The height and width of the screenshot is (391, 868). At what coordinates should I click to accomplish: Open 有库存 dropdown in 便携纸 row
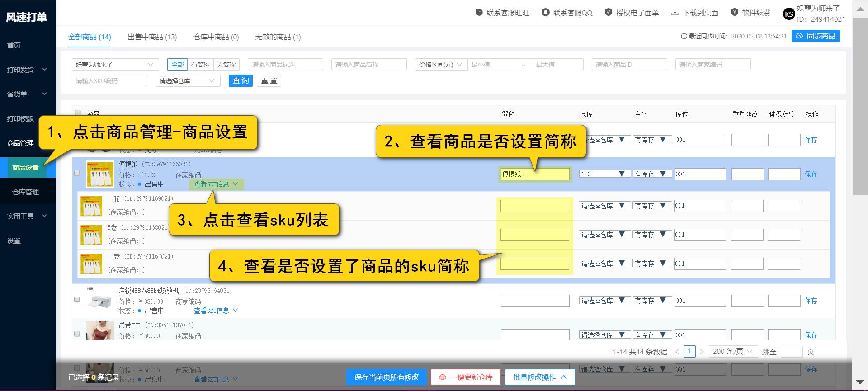click(652, 174)
